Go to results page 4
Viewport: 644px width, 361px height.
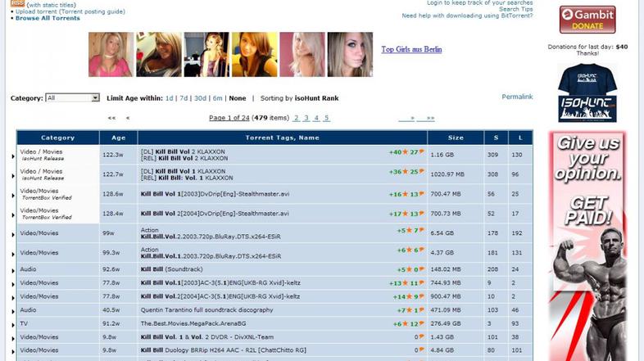[x=316, y=118]
